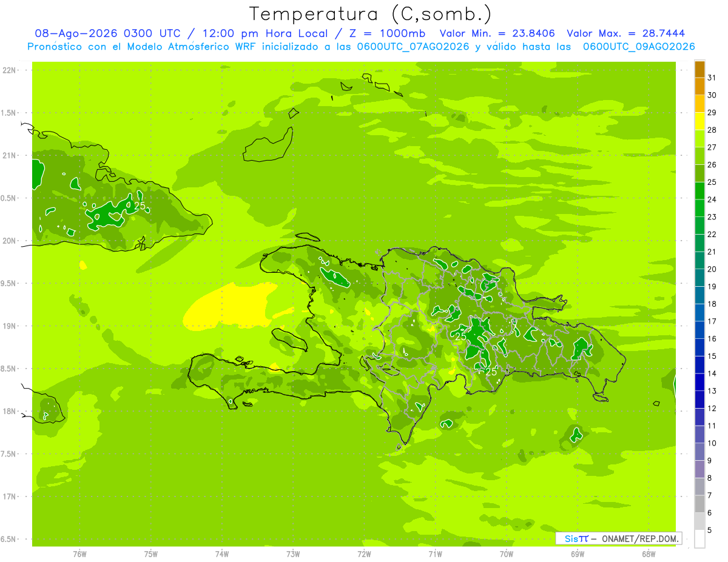Pick the gray swatch between 6 and 7
728x562 pixels.
[699, 504]
